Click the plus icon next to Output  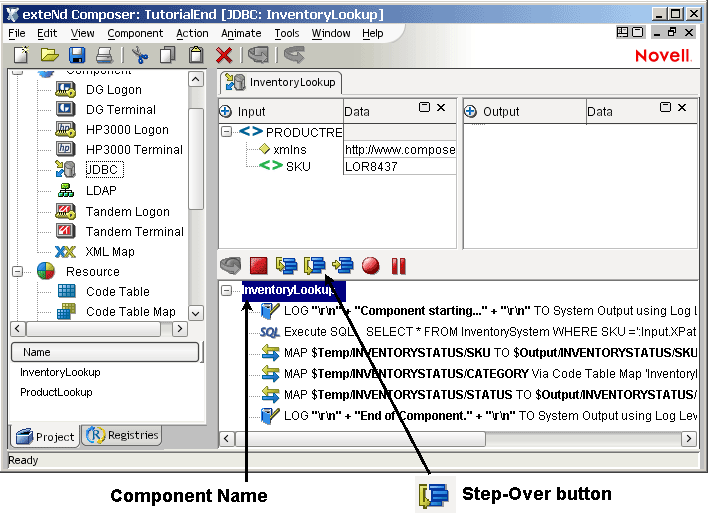pyautogui.click(x=471, y=111)
